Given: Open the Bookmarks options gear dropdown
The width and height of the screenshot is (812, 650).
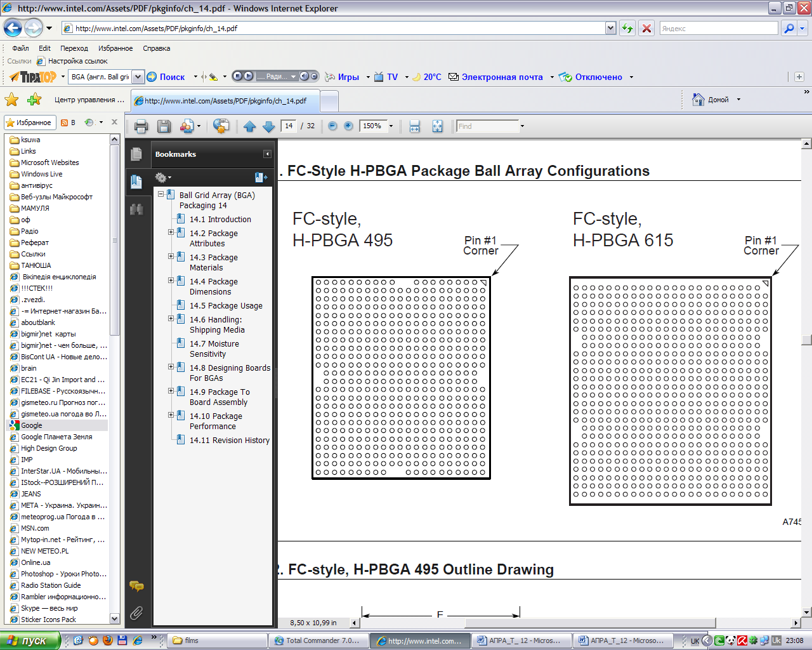Looking at the screenshot, I should 163,177.
